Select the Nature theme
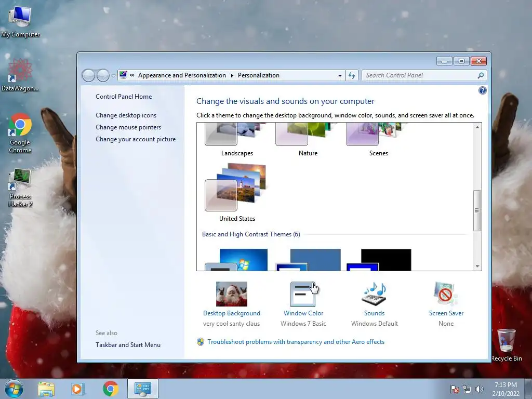Viewport: 532px width, 399px height. click(308, 139)
